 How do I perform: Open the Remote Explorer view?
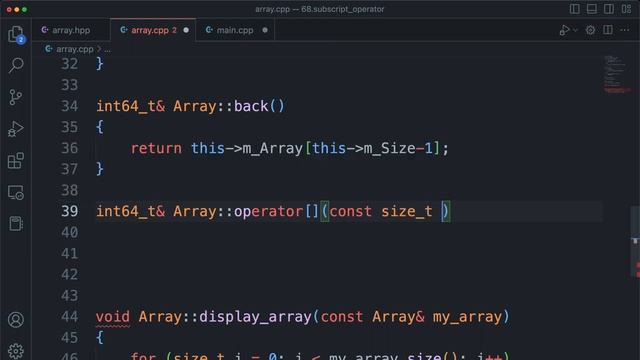point(16,192)
